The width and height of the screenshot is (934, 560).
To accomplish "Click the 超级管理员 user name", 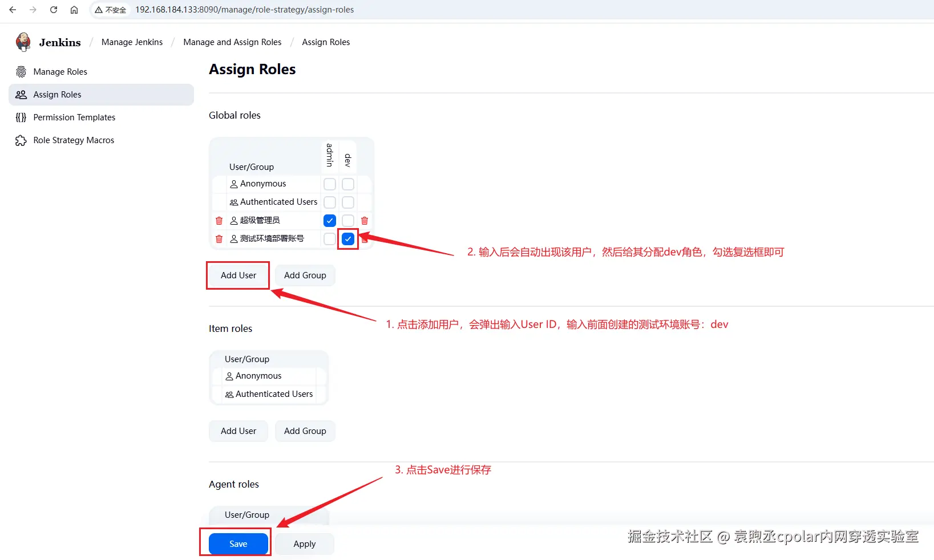I will 260,220.
